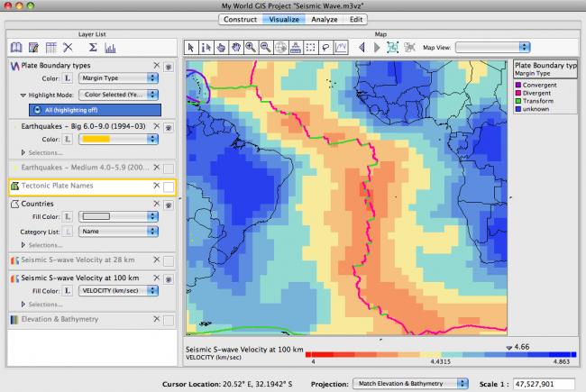This screenshot has width=586, height=392.
Task: Switch to the Analyze tab
Action: point(323,18)
